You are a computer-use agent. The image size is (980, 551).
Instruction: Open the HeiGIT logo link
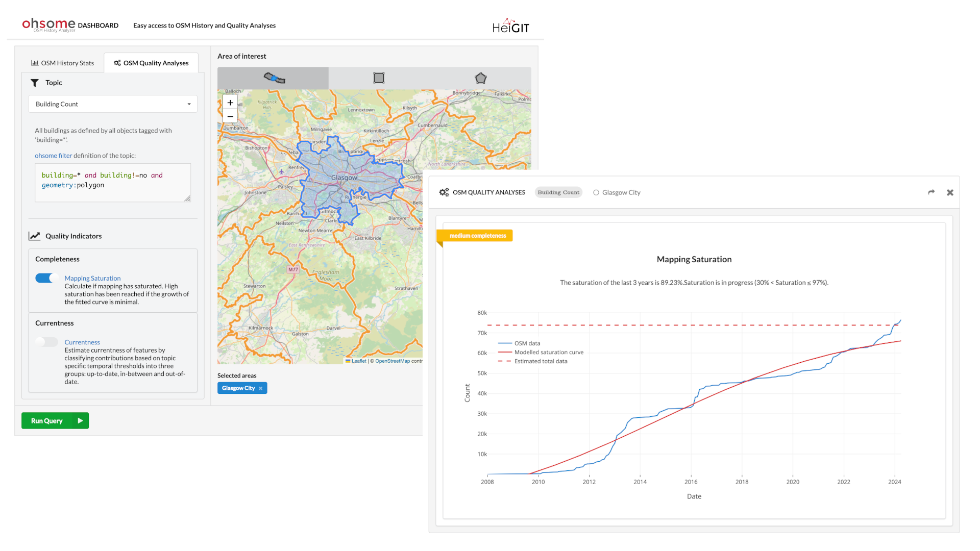[x=510, y=26]
